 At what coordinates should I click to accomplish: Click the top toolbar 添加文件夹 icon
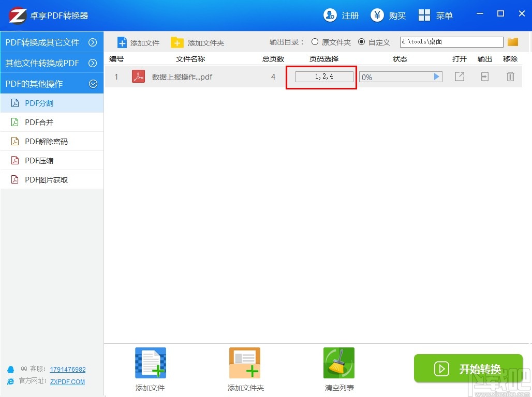(177, 42)
